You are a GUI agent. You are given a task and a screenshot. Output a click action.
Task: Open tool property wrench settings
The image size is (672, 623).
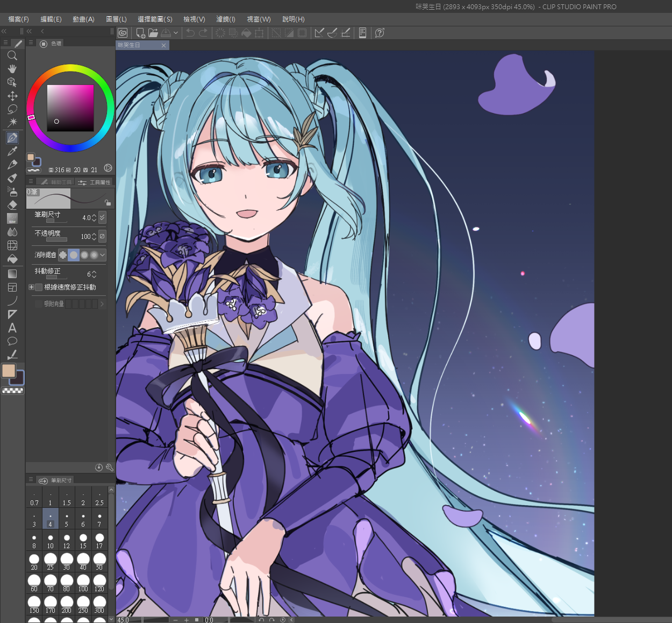[110, 468]
